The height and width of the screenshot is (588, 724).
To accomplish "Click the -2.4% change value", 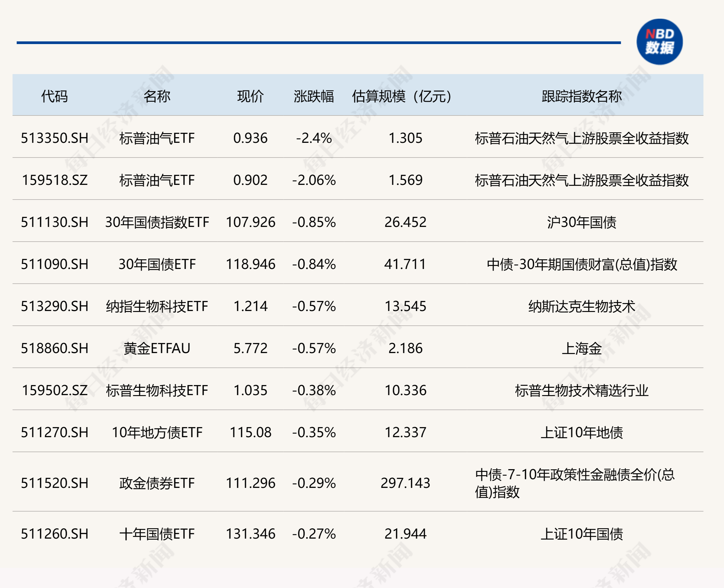I will pos(314,137).
